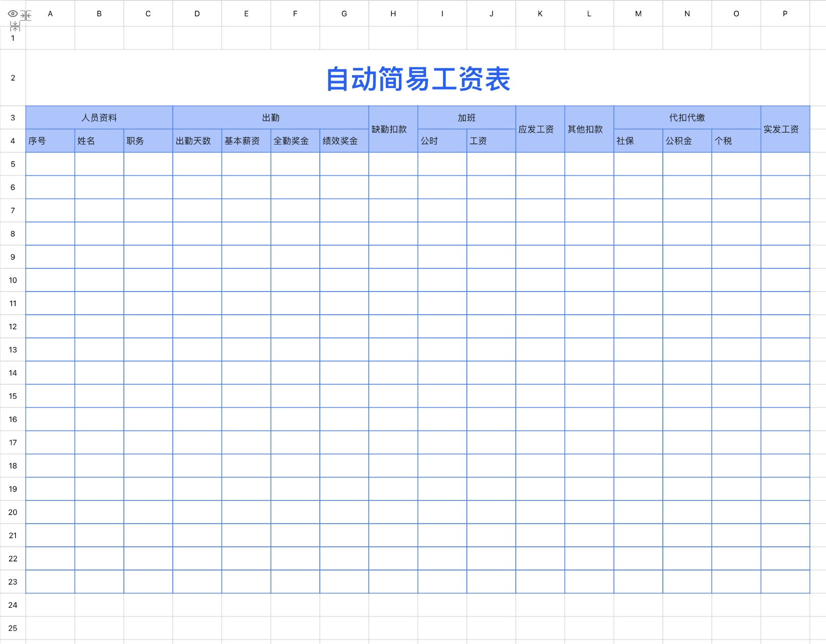Select column P header

(x=785, y=14)
